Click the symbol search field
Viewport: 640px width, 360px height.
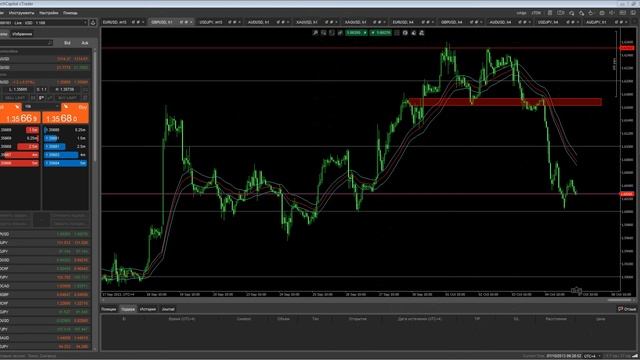(25, 42)
